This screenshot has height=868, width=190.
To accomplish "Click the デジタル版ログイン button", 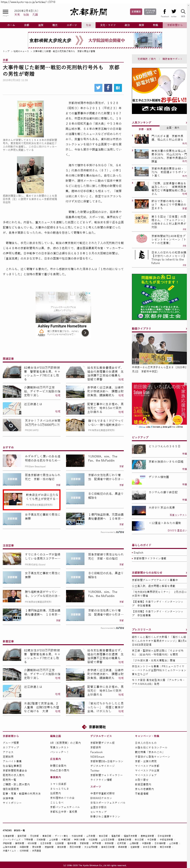I will coord(150,11).
